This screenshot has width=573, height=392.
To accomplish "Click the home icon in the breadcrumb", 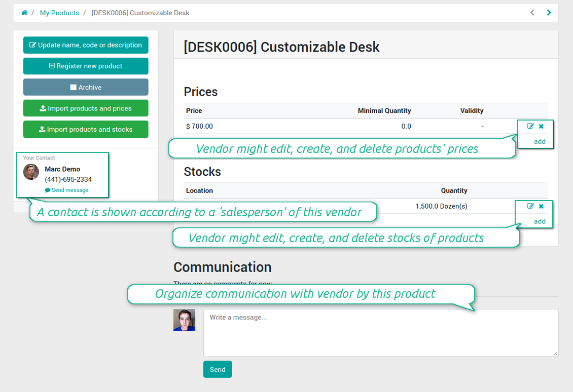I will click(24, 12).
